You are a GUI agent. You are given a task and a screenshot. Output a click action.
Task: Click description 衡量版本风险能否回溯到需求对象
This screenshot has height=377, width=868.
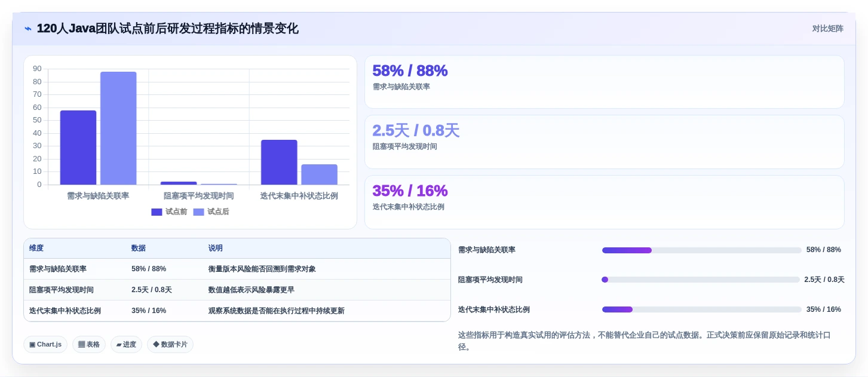(x=262, y=269)
